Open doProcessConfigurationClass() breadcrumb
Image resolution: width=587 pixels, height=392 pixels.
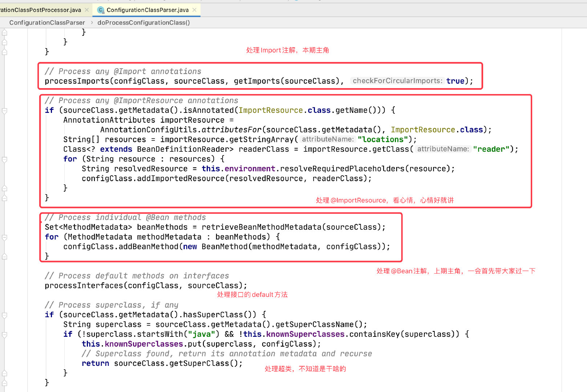[x=143, y=23]
